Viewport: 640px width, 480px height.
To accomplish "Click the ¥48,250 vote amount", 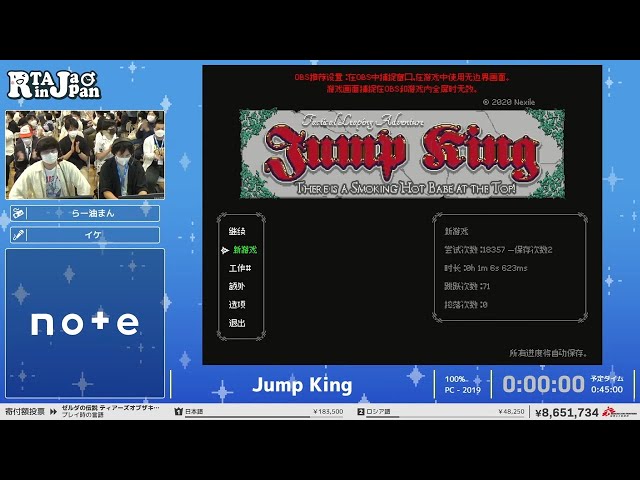I will pos(511,411).
